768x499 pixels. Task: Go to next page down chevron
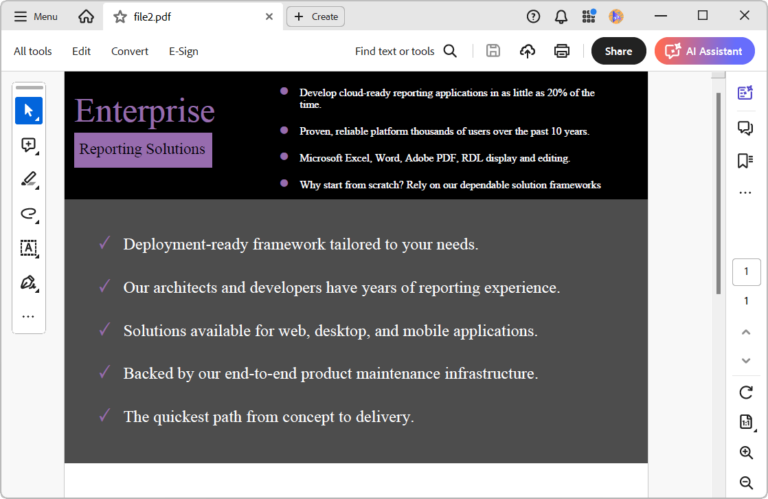coord(745,361)
